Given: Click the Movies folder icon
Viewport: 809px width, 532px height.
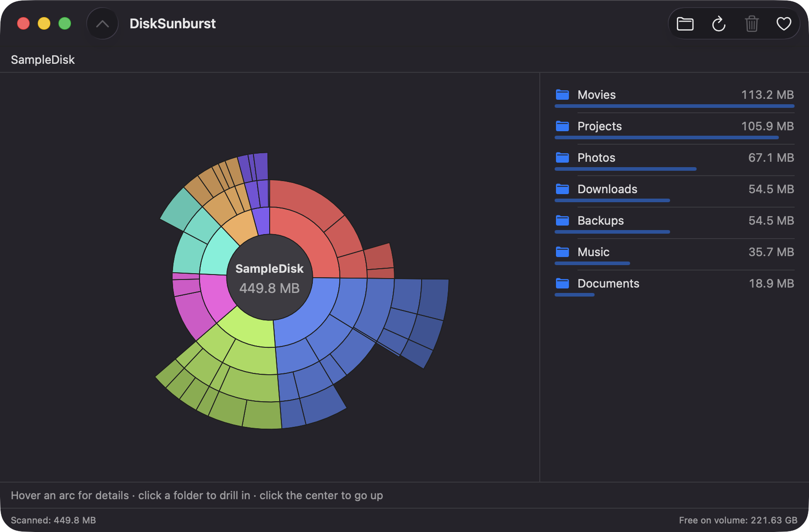Looking at the screenshot, I should pyautogui.click(x=562, y=94).
